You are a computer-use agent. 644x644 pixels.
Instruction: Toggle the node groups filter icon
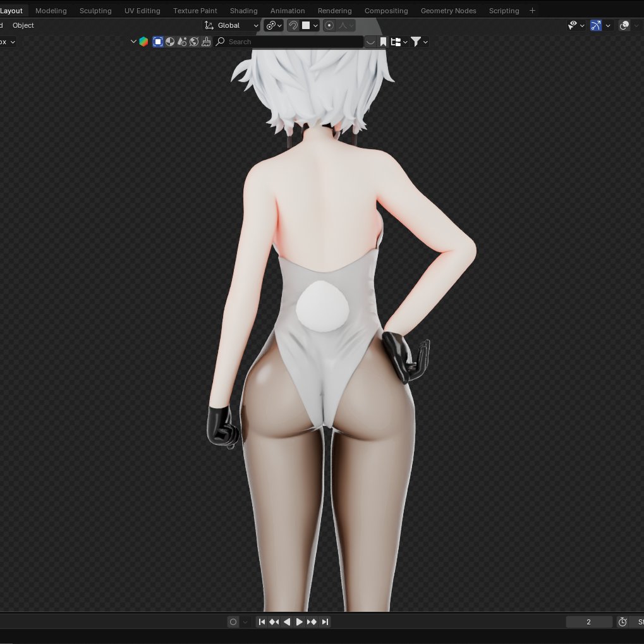pos(182,42)
